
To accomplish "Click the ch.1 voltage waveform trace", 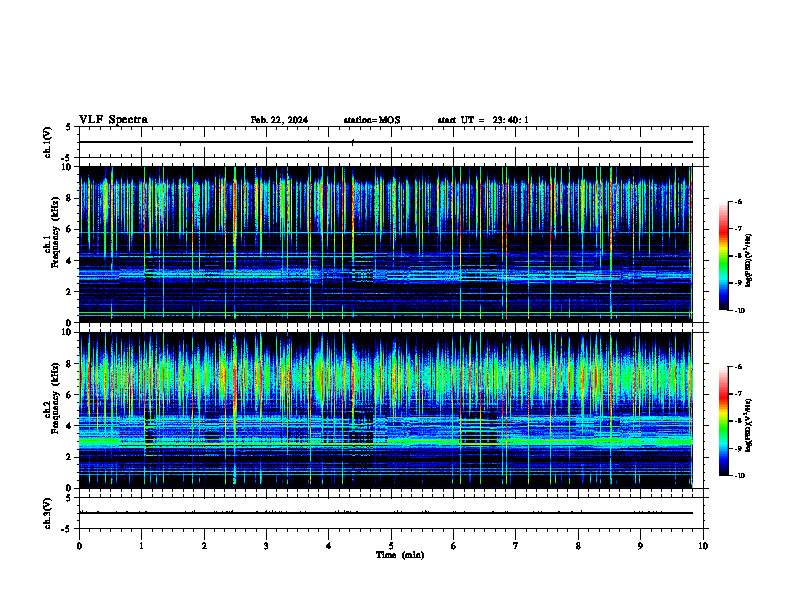I will 386,142.
